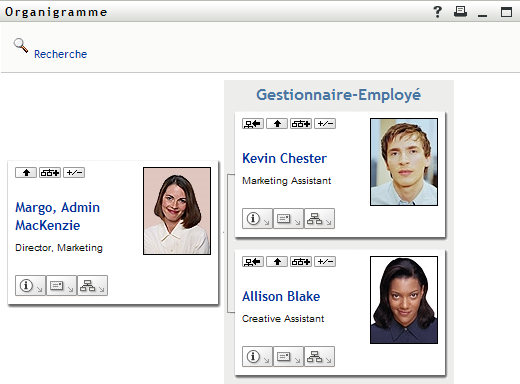Image resolution: width=520 pixels, height=384 pixels.
Task: Open the Recherche link
Action: (60, 54)
